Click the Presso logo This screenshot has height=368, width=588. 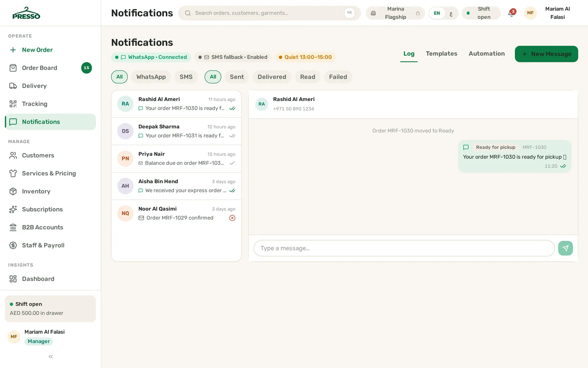(26, 13)
